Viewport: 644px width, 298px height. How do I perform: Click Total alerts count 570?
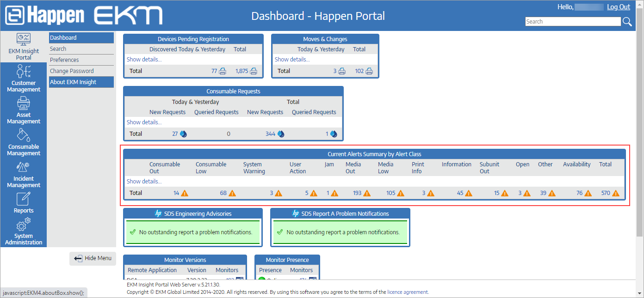[606, 193]
